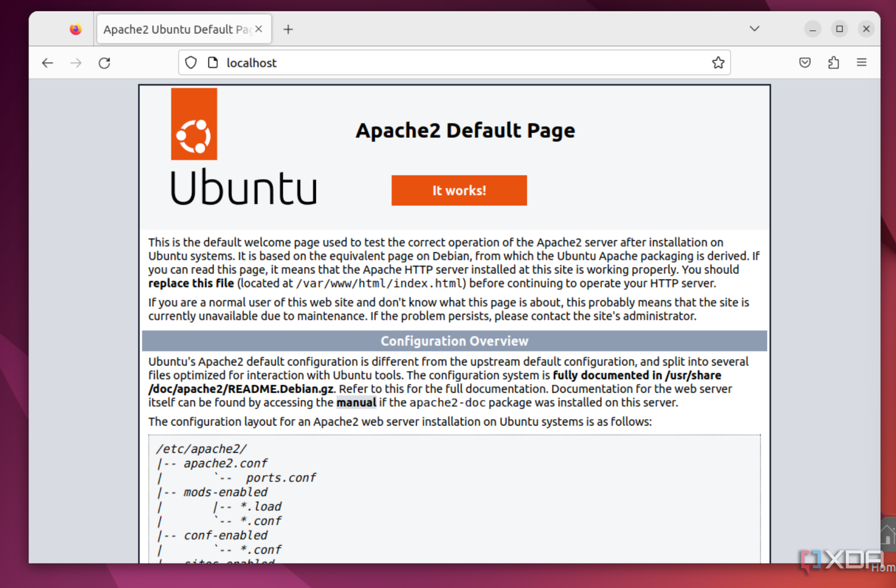Click the forward navigation arrow
Image resolution: width=896 pixels, height=588 pixels.
coord(76,63)
